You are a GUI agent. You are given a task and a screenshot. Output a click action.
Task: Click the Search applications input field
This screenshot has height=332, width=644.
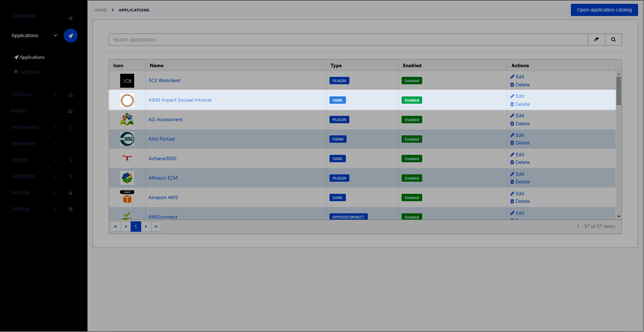point(348,40)
